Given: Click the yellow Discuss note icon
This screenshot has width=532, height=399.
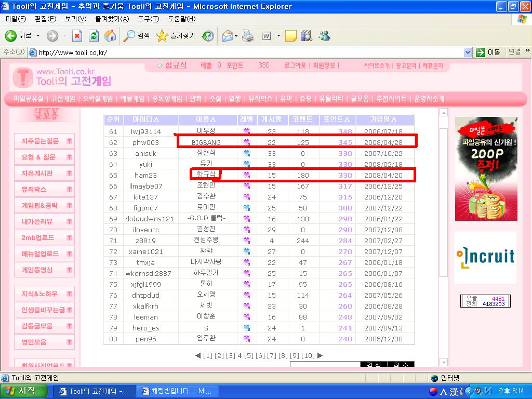Looking at the screenshot, I should 291,36.
